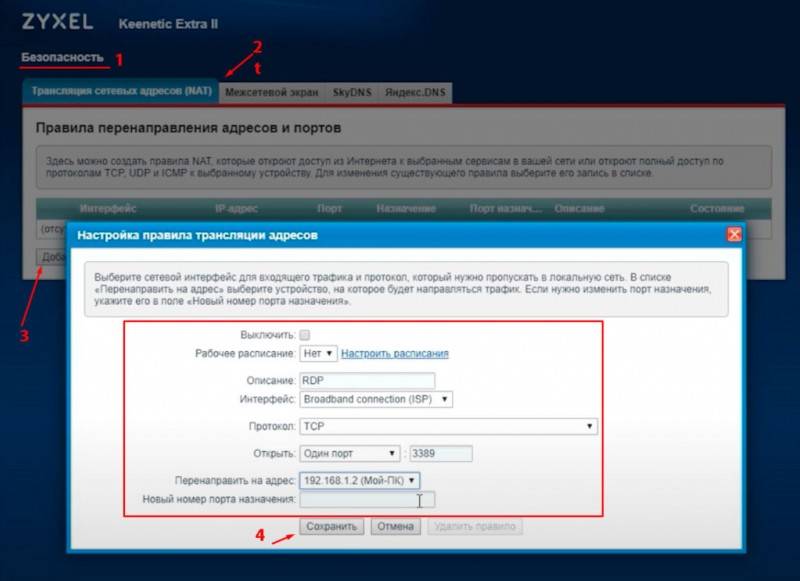Open the Яндекс.DNS tab
The image size is (800, 581).
(415, 93)
